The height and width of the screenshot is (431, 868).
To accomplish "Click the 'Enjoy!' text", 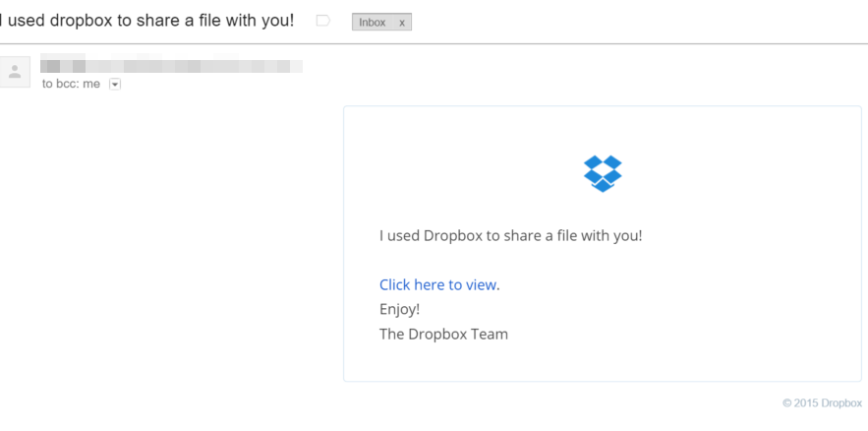I will [x=400, y=309].
